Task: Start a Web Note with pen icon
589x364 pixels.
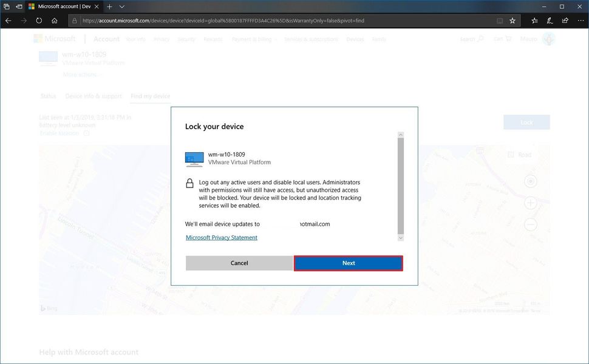Action: coord(549,20)
